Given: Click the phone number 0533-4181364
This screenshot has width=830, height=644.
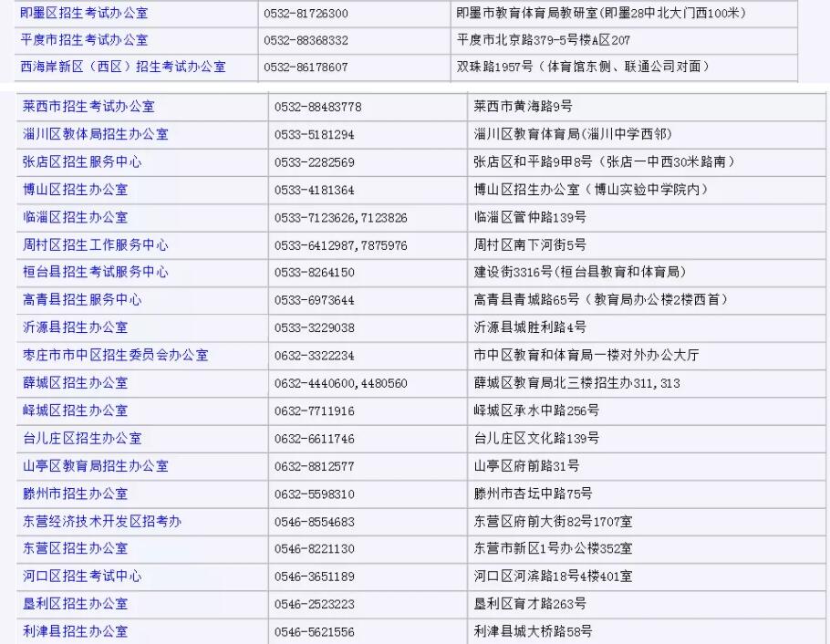Looking at the screenshot, I should coord(315,190).
